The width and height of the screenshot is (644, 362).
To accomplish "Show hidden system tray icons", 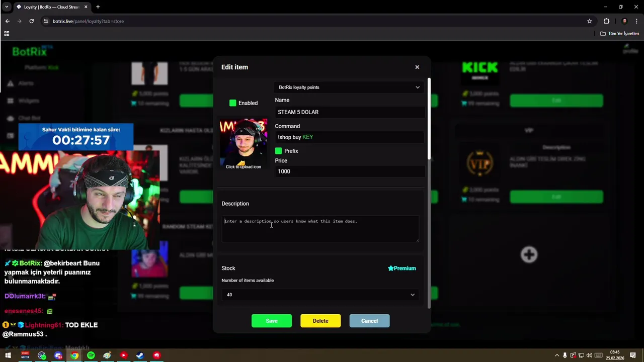I will pyautogui.click(x=557, y=355).
